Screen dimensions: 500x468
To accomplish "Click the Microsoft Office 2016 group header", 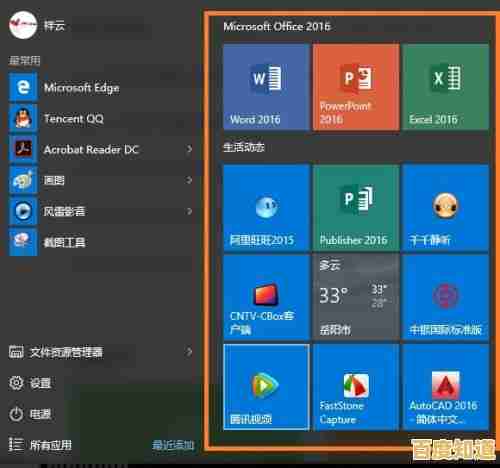I will [277, 26].
